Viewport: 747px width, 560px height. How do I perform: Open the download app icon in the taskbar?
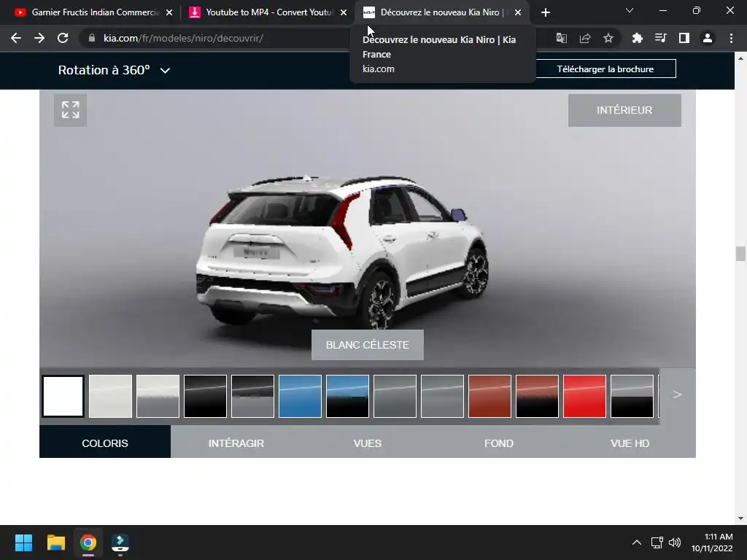click(120, 542)
